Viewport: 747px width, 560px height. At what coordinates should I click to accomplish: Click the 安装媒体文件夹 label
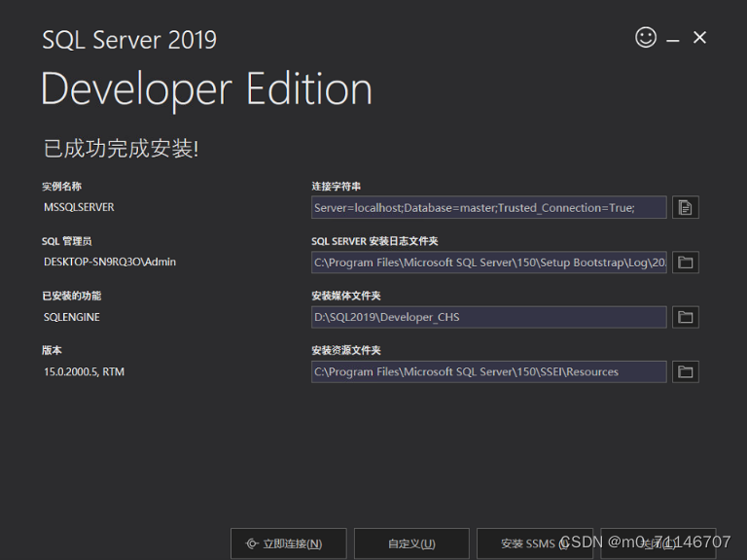pyautogui.click(x=346, y=297)
